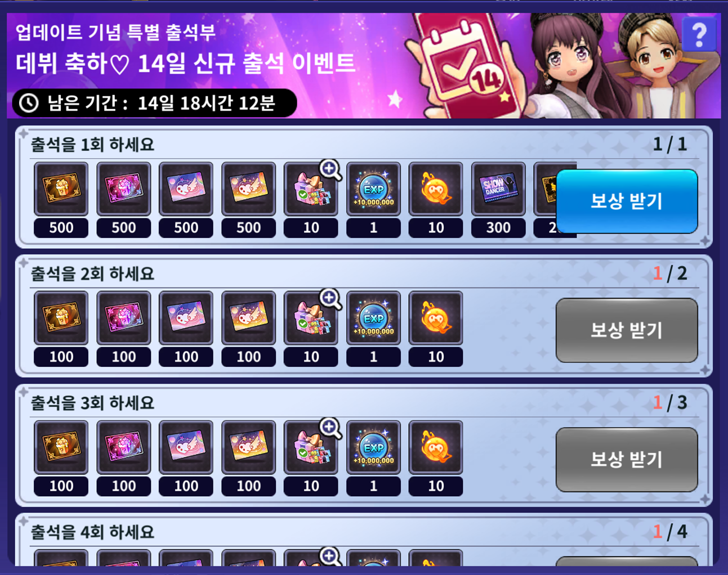Screen dimensions: 728x575
Task: Click the calendar 14 check banner image
Action: tap(465, 65)
